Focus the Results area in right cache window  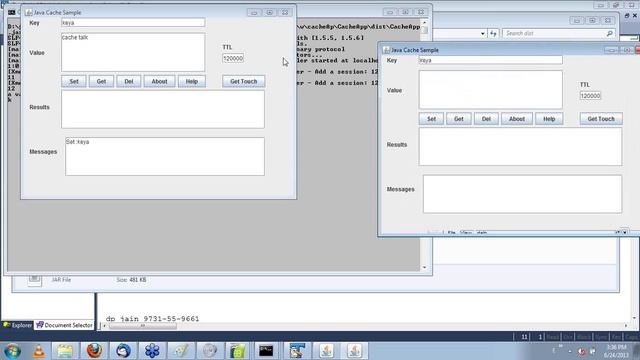click(520, 147)
